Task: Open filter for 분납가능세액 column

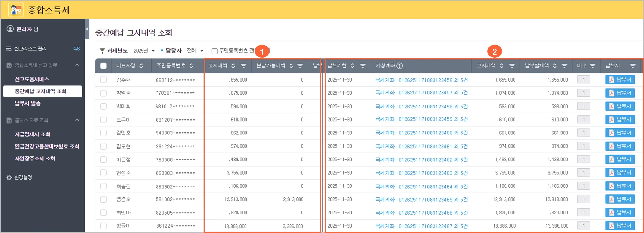Action: click(x=300, y=66)
